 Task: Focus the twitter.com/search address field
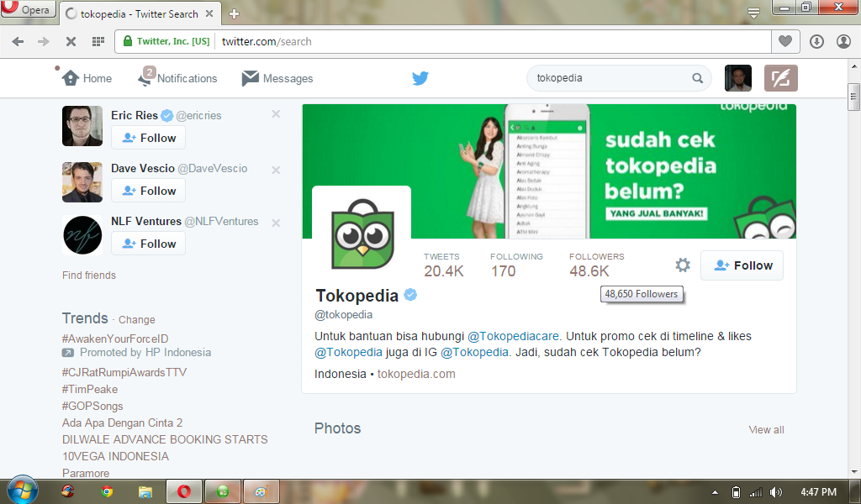pos(493,42)
